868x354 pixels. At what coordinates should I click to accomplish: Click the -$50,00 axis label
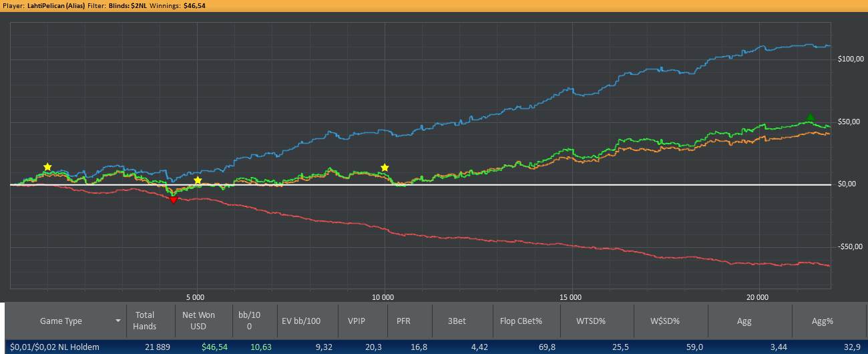click(850, 246)
